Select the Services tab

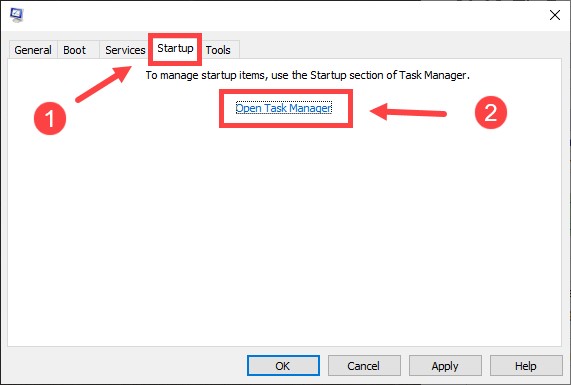(125, 50)
